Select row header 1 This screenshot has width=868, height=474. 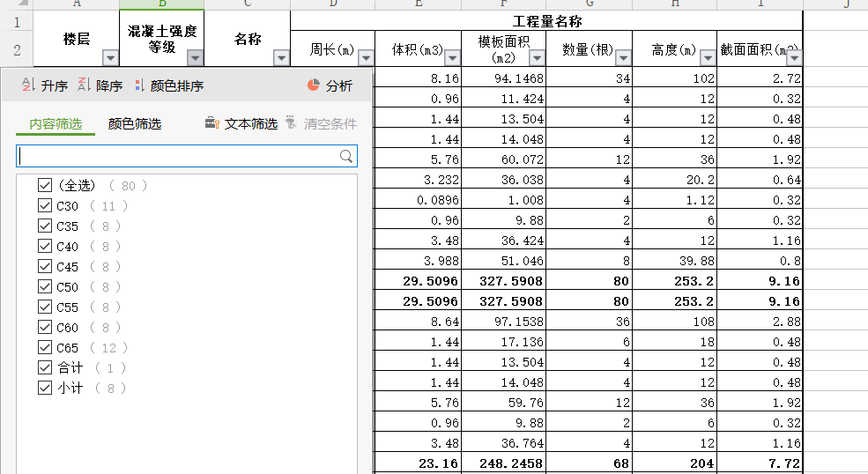coord(17,22)
